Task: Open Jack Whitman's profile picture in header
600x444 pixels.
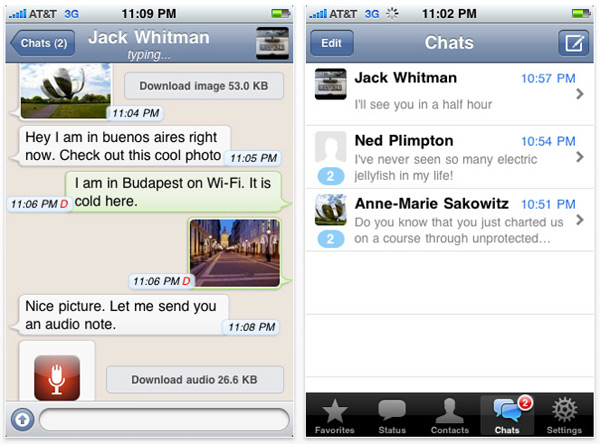Action: coord(273,44)
